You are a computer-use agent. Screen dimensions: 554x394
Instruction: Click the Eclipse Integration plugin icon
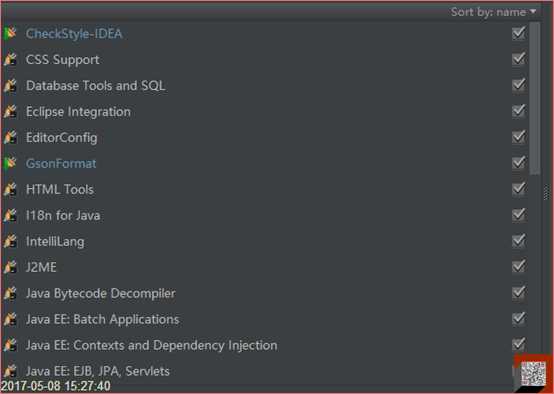[x=10, y=111]
